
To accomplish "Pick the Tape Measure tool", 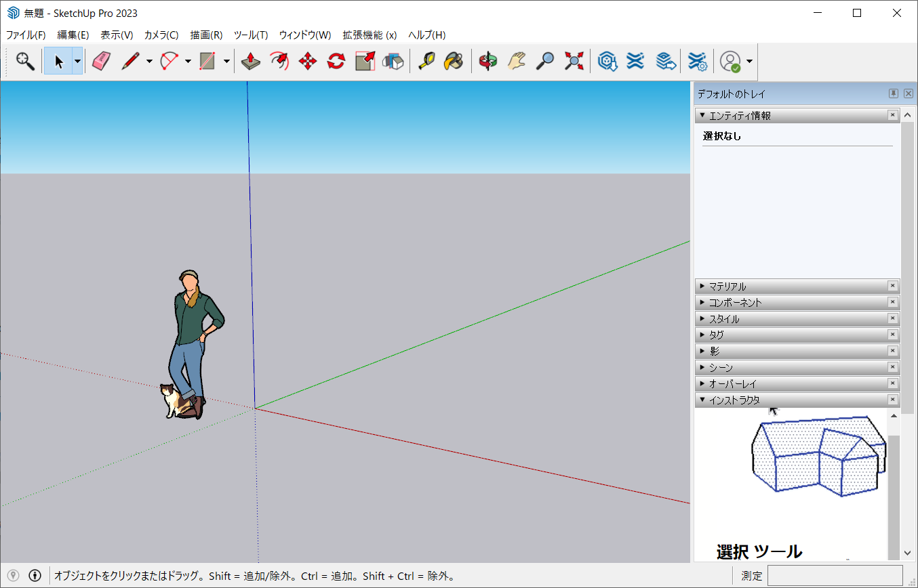I will pos(426,61).
